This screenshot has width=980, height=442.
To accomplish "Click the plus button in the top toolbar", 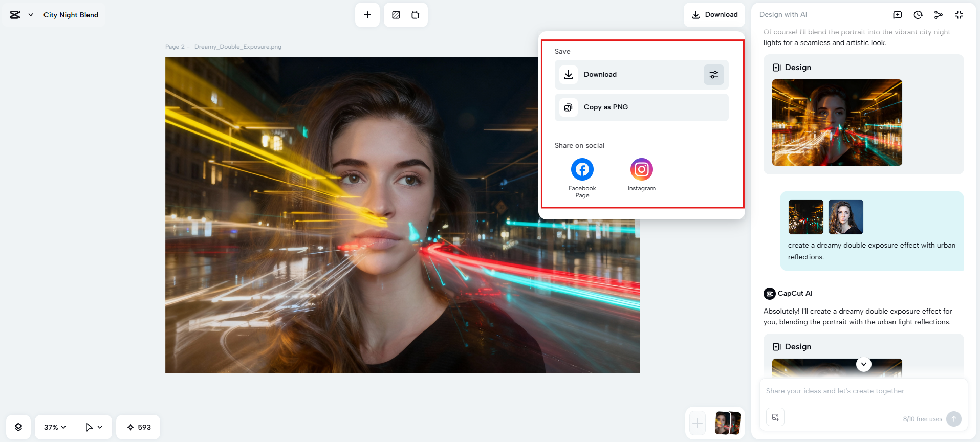I will (367, 15).
